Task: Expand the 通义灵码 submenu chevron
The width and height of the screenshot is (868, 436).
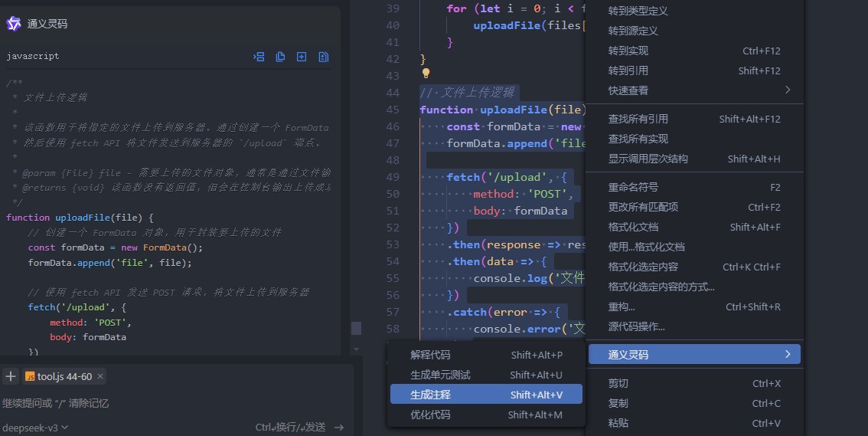Action: (788, 354)
